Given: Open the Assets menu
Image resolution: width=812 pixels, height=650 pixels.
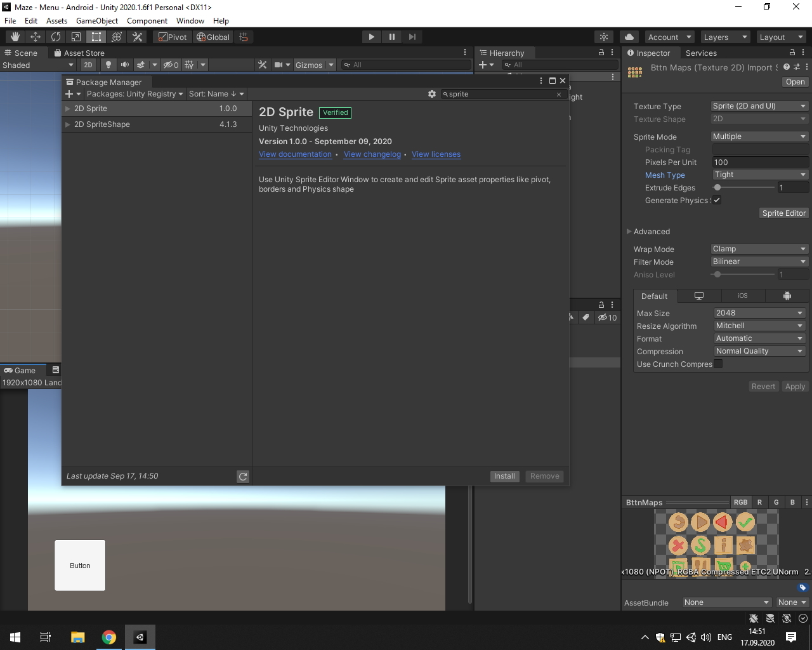Looking at the screenshot, I should [56, 21].
